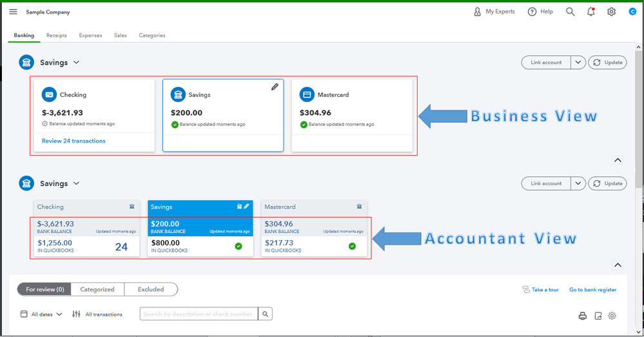The height and width of the screenshot is (337, 644).
Task: Click the description or check number search field
Action: click(x=199, y=314)
